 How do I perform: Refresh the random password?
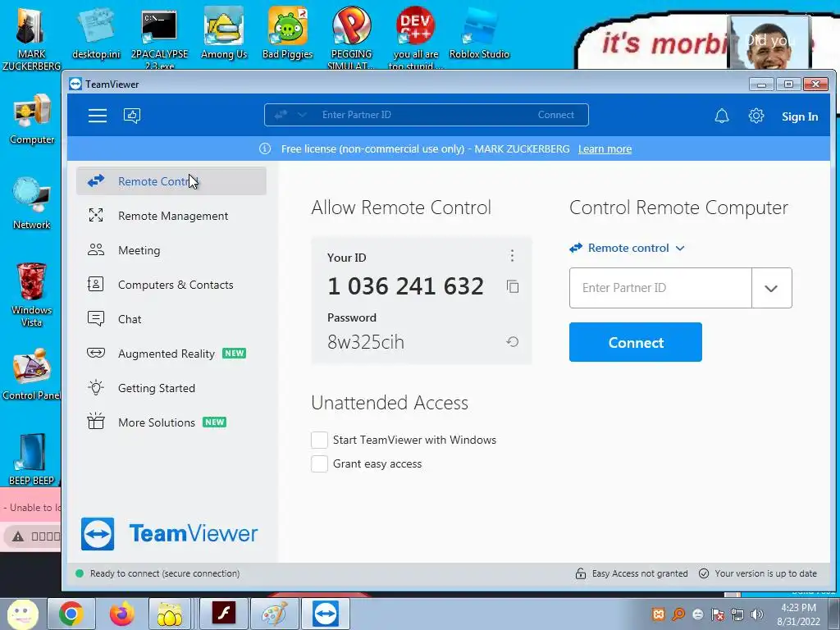tap(513, 342)
